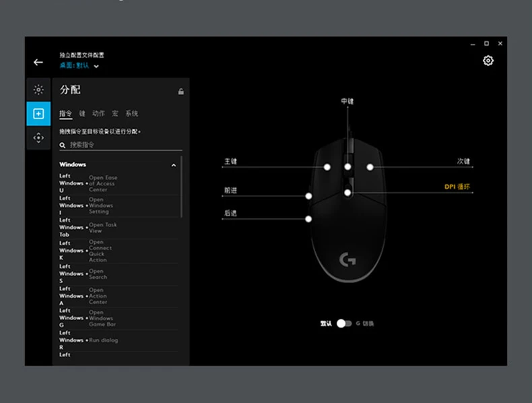Select the Open Search command

119,274
